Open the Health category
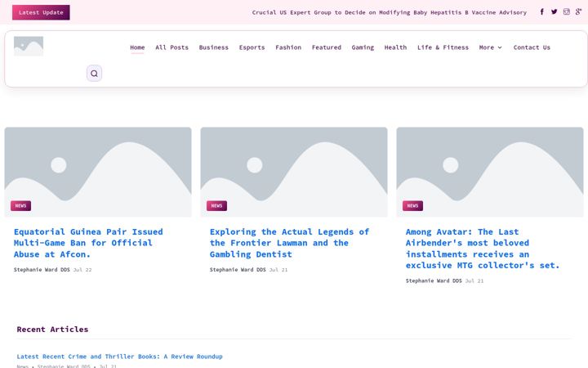Viewport: 588px width, 368px height. tap(395, 47)
